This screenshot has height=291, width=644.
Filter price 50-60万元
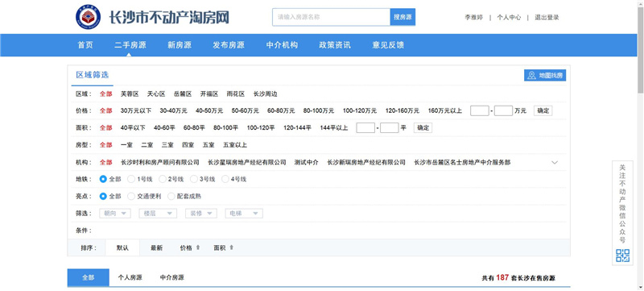click(x=246, y=110)
